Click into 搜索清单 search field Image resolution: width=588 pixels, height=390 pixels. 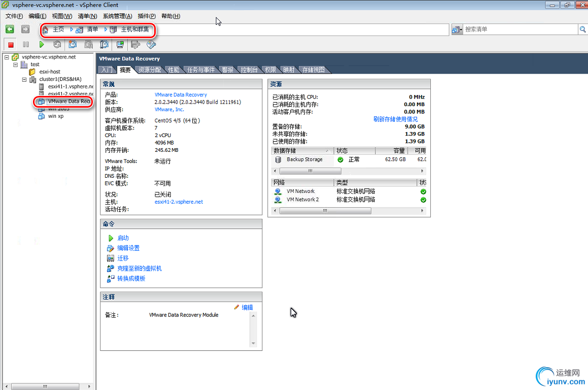pyautogui.click(x=521, y=29)
